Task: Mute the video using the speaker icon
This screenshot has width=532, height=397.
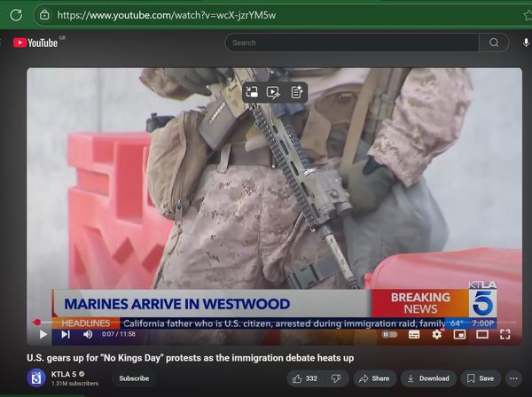Action: 88,334
